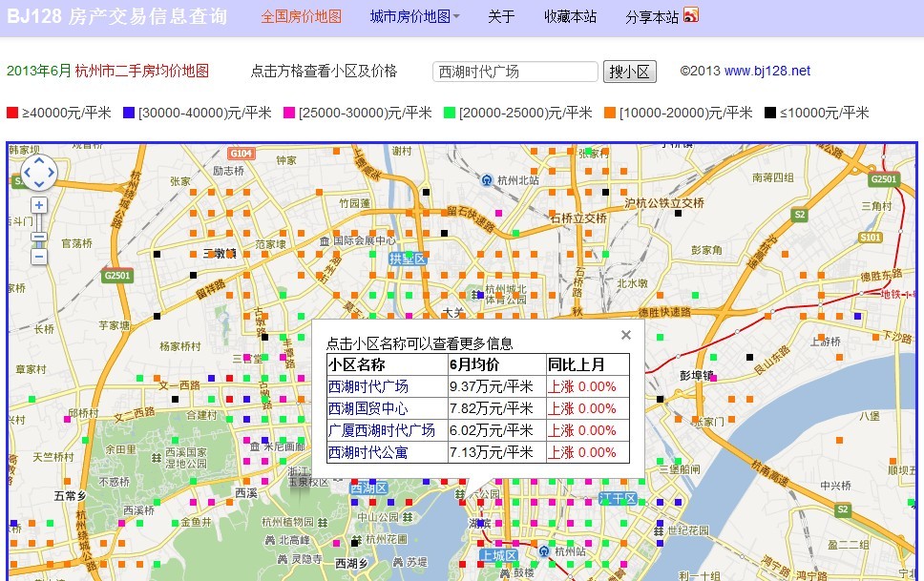Click the 拱墅区 district label
The width and height of the screenshot is (924, 581).
(408, 259)
